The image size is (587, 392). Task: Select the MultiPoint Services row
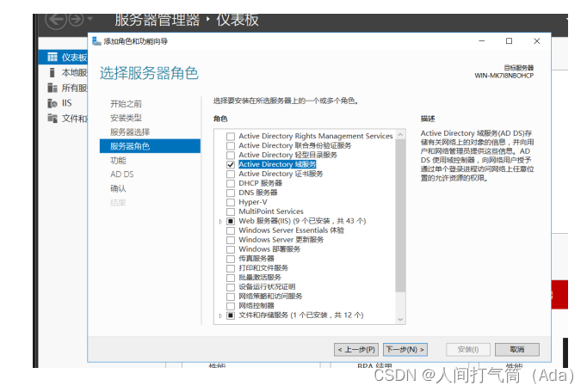(x=271, y=211)
